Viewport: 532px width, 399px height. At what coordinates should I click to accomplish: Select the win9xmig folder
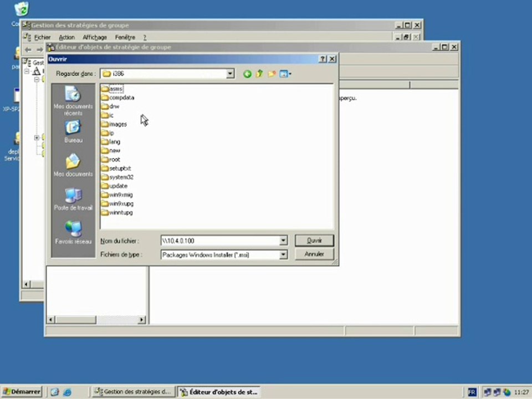click(117, 195)
